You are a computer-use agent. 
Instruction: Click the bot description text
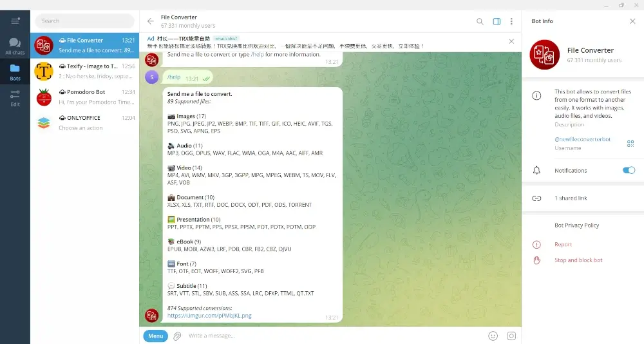593,104
